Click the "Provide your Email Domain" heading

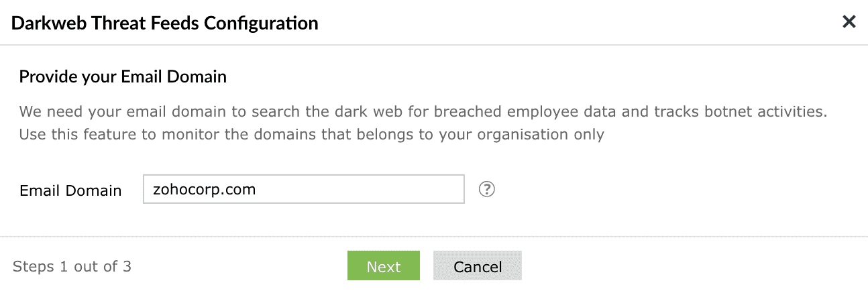click(123, 77)
